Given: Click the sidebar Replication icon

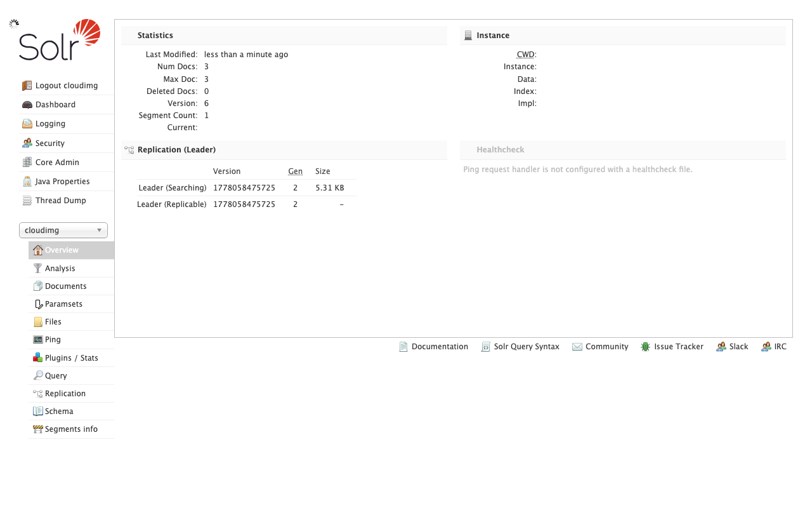Looking at the screenshot, I should coord(38,394).
